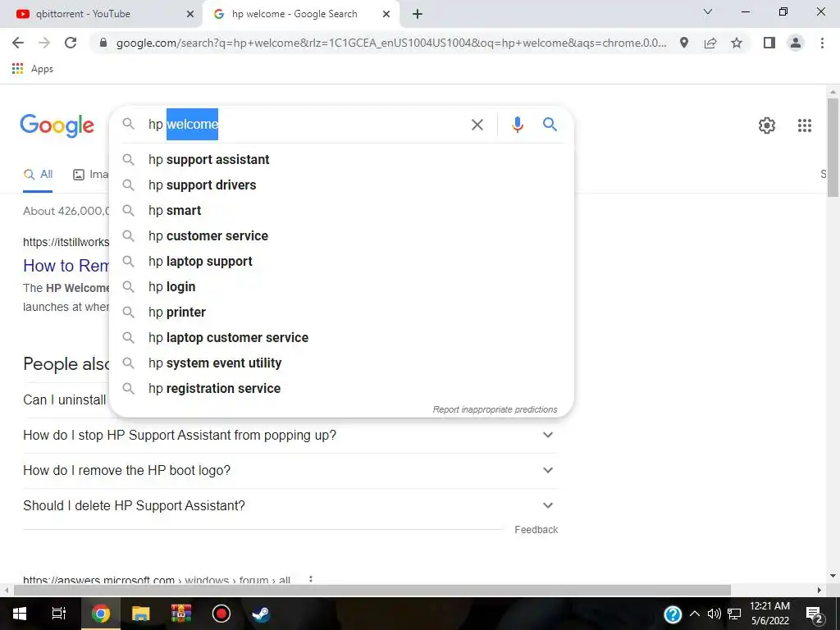This screenshot has height=630, width=840.
Task: Click the Feedback link
Action: point(536,529)
